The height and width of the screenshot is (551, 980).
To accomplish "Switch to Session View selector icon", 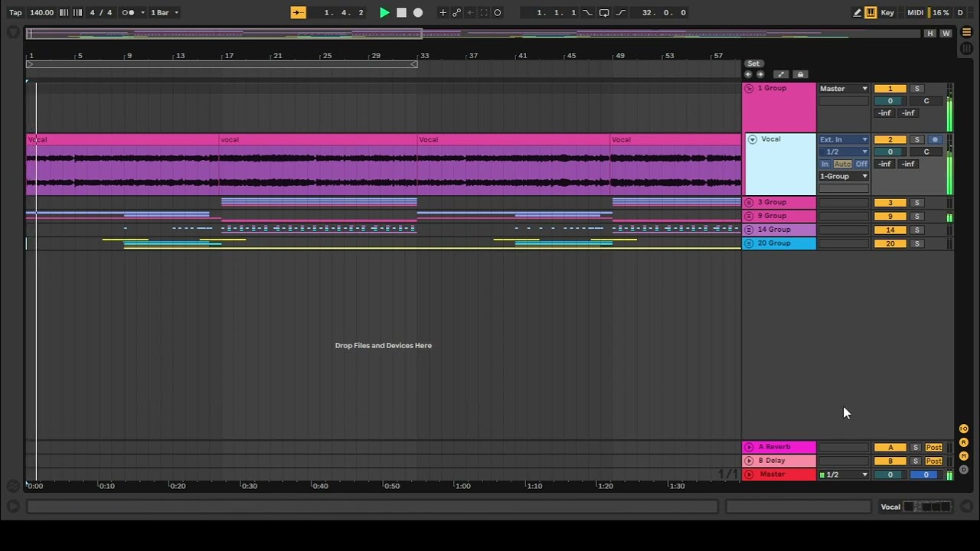I will (966, 48).
